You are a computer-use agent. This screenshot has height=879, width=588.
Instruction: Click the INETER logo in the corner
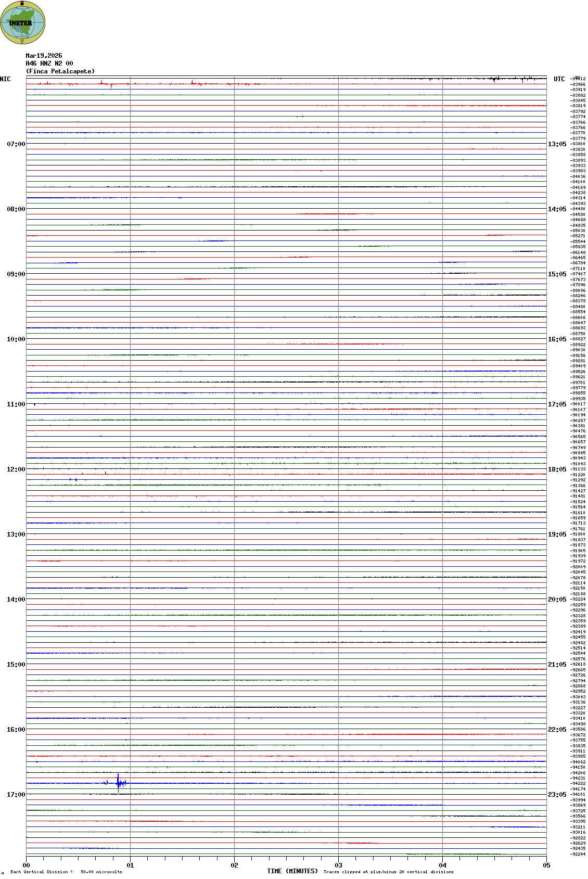(x=23, y=23)
